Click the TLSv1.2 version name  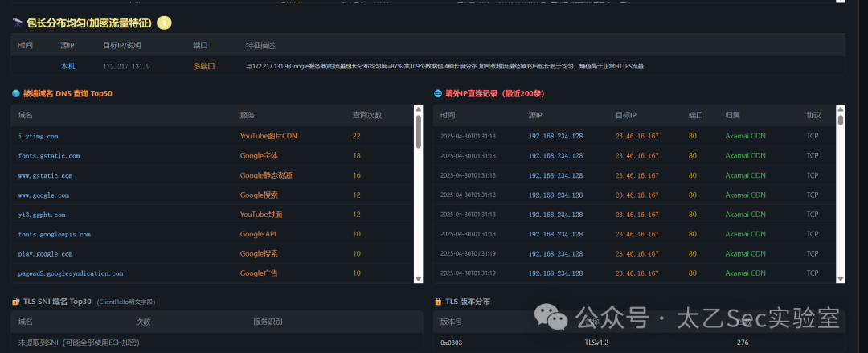coord(596,343)
